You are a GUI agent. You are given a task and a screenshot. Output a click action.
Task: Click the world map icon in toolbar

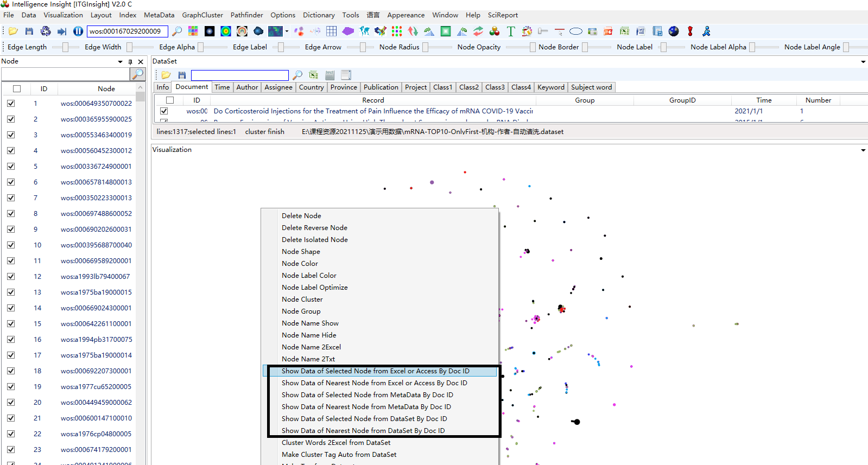coord(364,31)
